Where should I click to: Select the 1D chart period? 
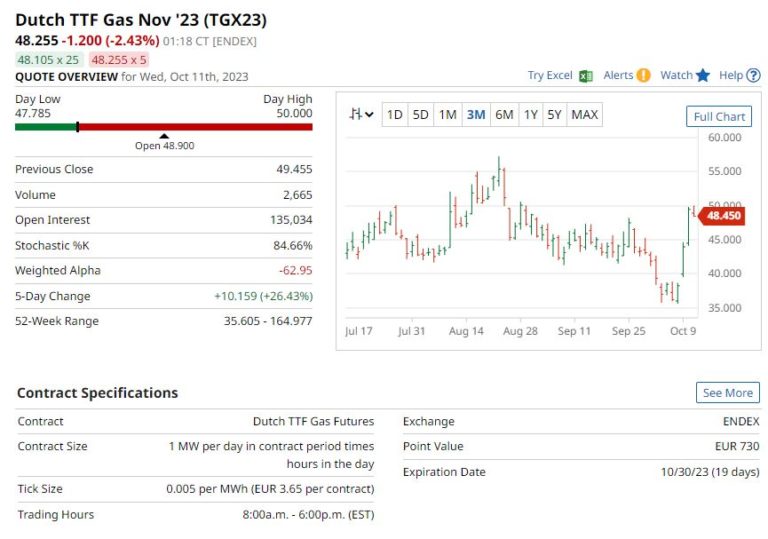pos(395,115)
